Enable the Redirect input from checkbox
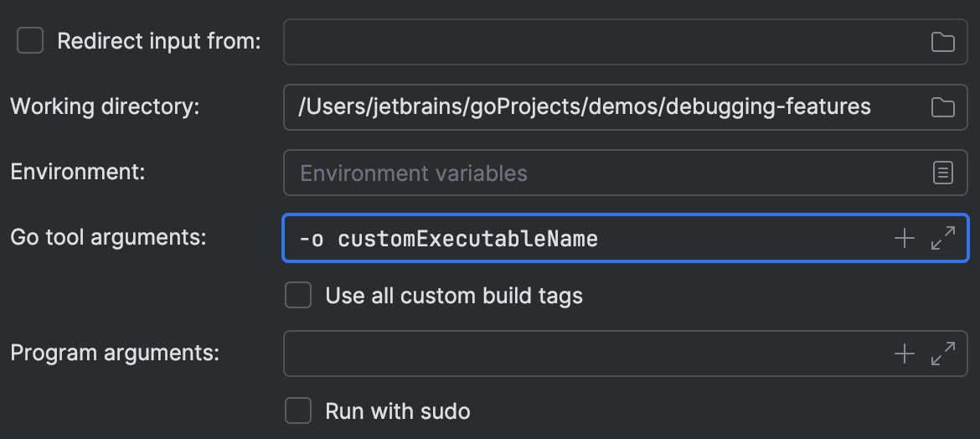Viewport: 980px width, 439px height. click(30, 40)
